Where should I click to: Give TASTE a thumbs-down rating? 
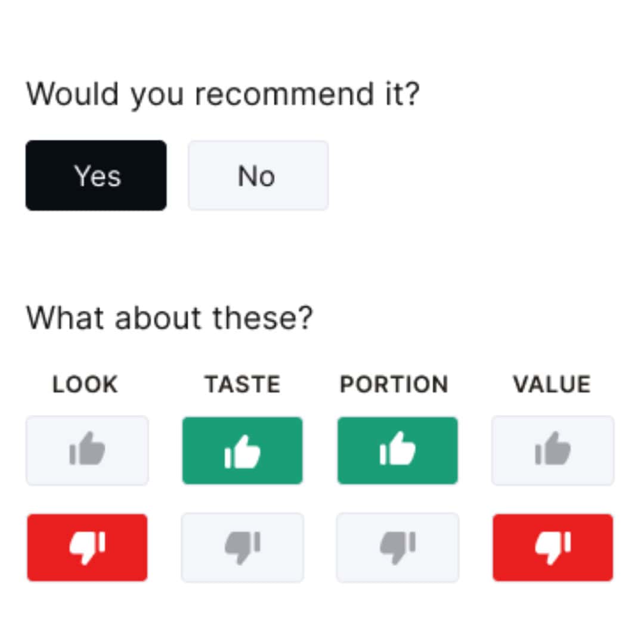point(242,547)
